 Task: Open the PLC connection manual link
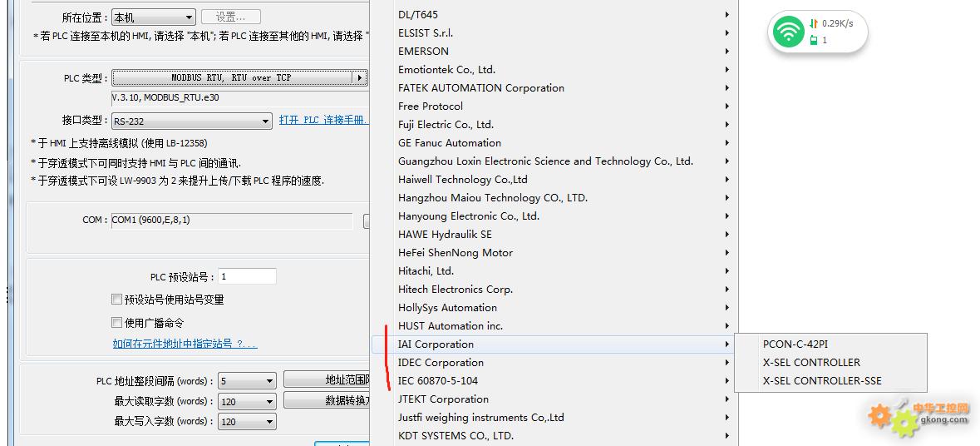(x=323, y=120)
